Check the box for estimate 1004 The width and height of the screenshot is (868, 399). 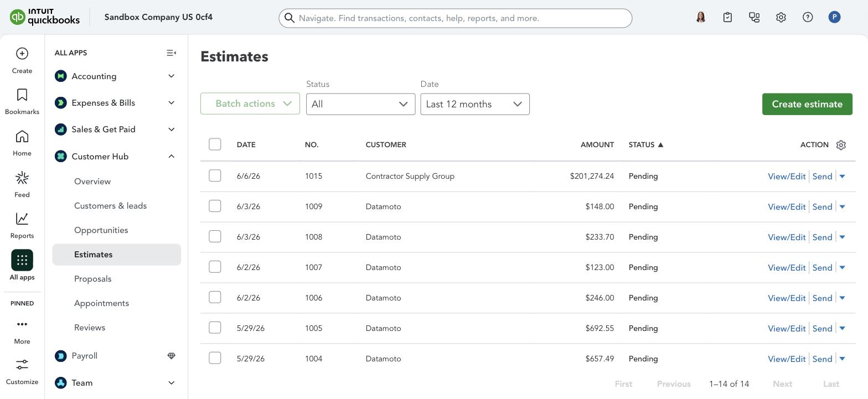(x=215, y=358)
